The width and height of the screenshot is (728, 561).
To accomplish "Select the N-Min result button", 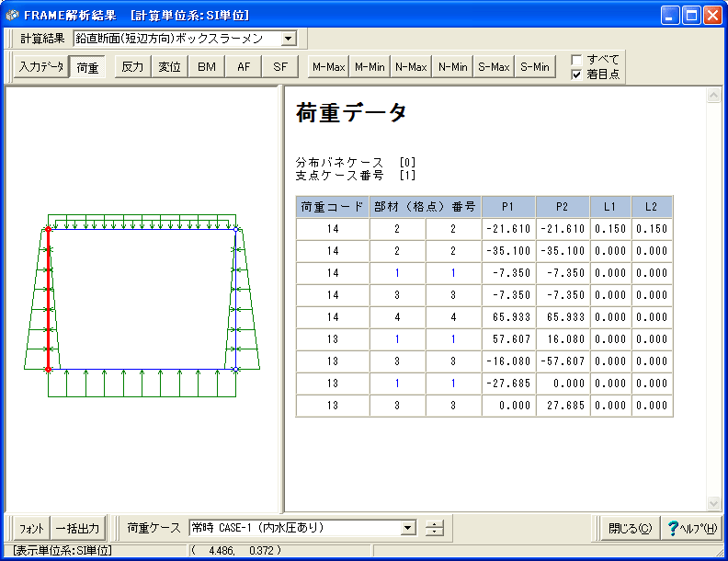I will point(452,67).
